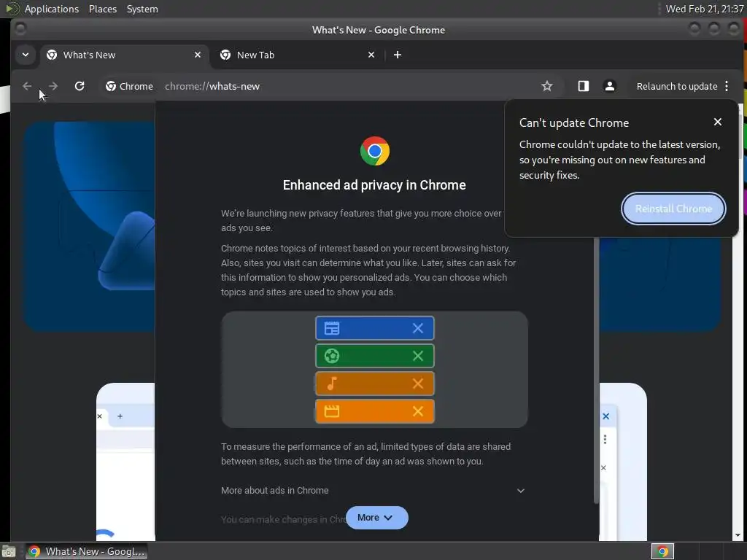The image size is (747, 560).
Task: Reload the What's New page
Action: coord(80,86)
